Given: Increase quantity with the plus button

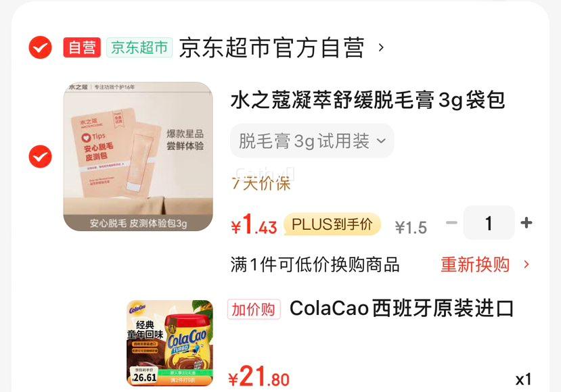Looking at the screenshot, I should 526,223.
